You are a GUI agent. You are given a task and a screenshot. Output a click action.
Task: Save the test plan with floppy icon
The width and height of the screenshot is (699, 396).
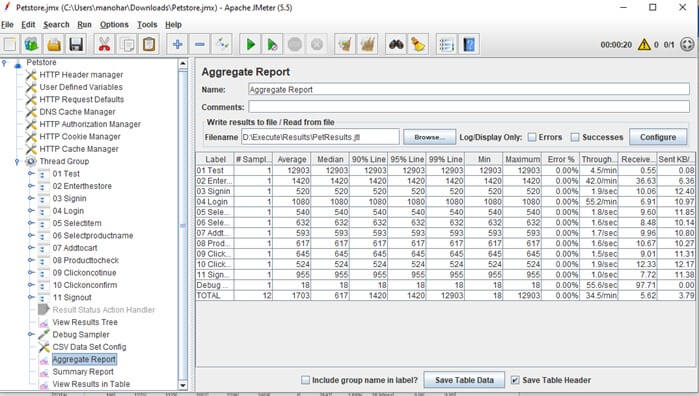[76, 45]
